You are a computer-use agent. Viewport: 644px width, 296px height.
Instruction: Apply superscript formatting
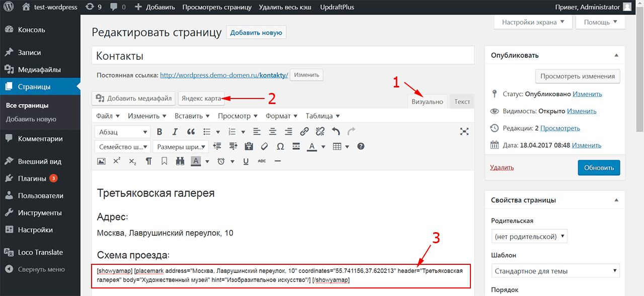point(117,161)
